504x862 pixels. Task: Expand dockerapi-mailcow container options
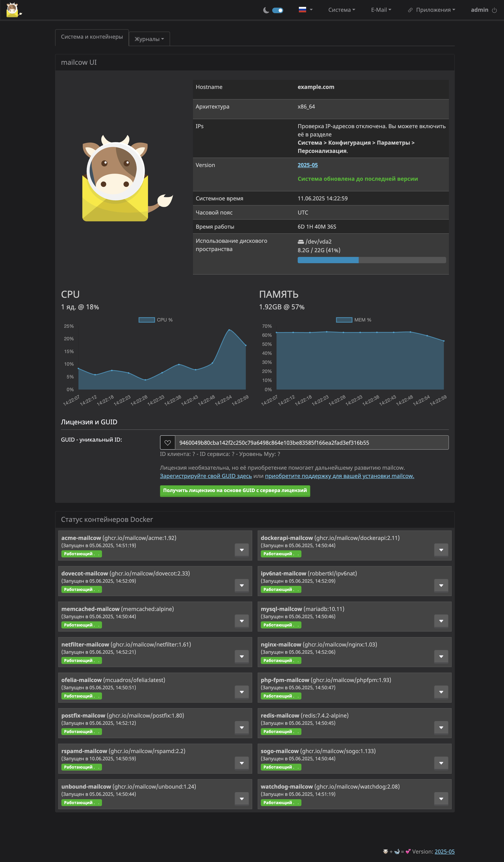441,550
